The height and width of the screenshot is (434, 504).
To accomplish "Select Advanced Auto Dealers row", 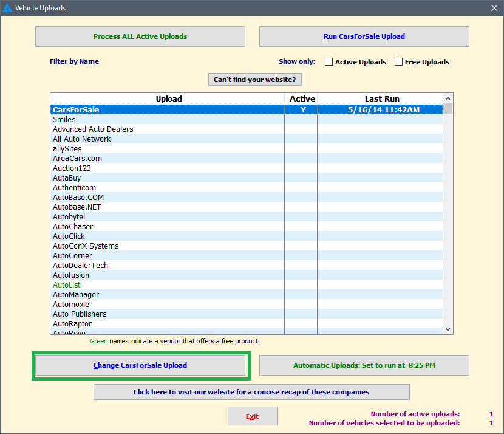I will click(x=247, y=129).
